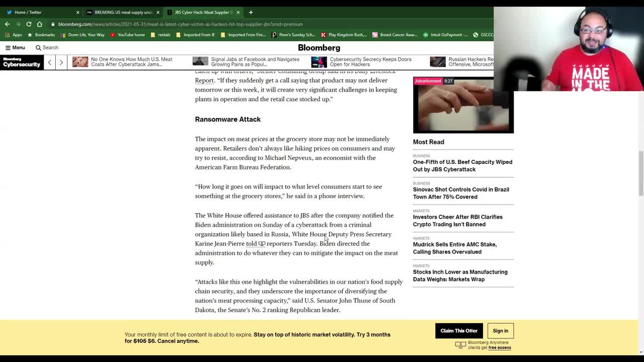Open story No One Knows How Much U.S. Meat Costs
The width and height of the screenshot is (644, 362).
pos(132,62)
